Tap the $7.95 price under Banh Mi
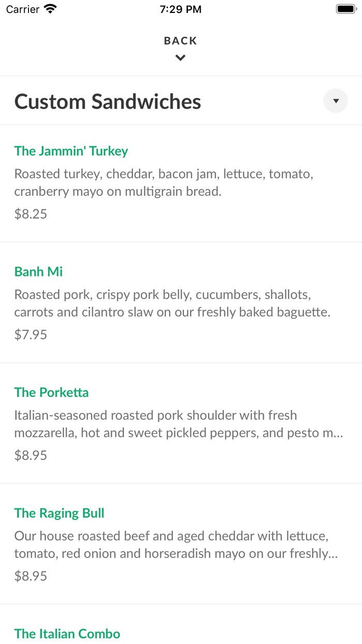This screenshot has width=362, height=644. coord(31,334)
